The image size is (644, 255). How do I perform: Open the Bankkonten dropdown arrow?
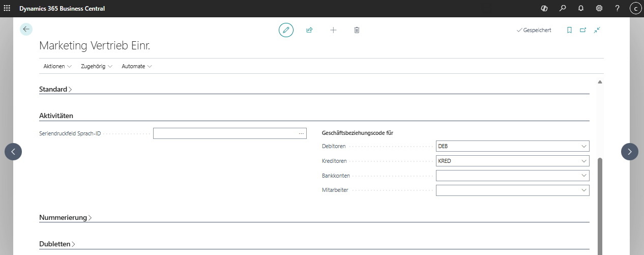coord(584,176)
